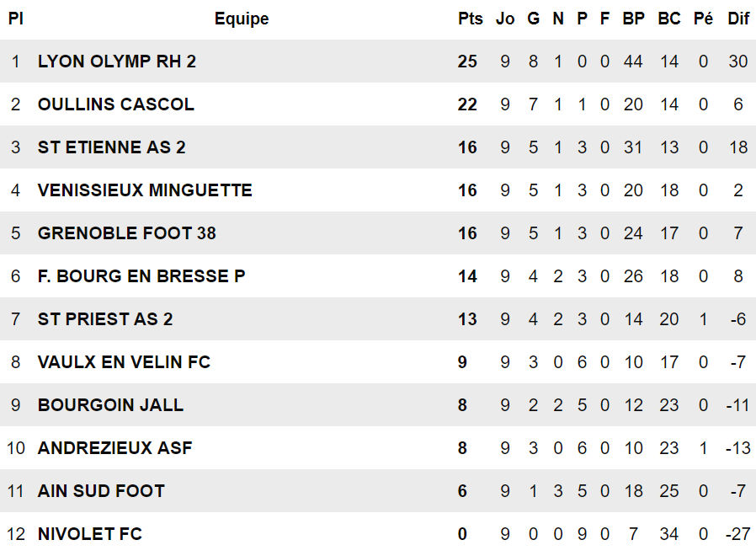Click the ANDREZIEUX ASF team name

pos(115,448)
